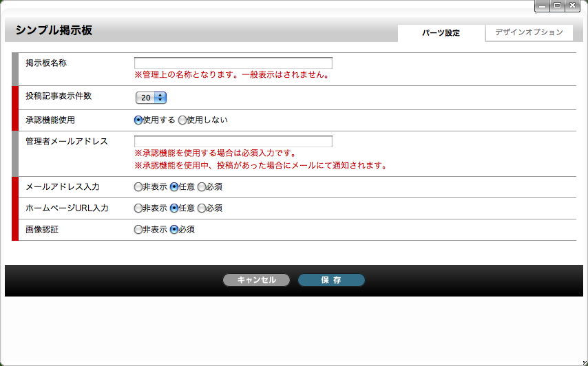
Task: Click the 画像認証 label
Action: coord(42,230)
